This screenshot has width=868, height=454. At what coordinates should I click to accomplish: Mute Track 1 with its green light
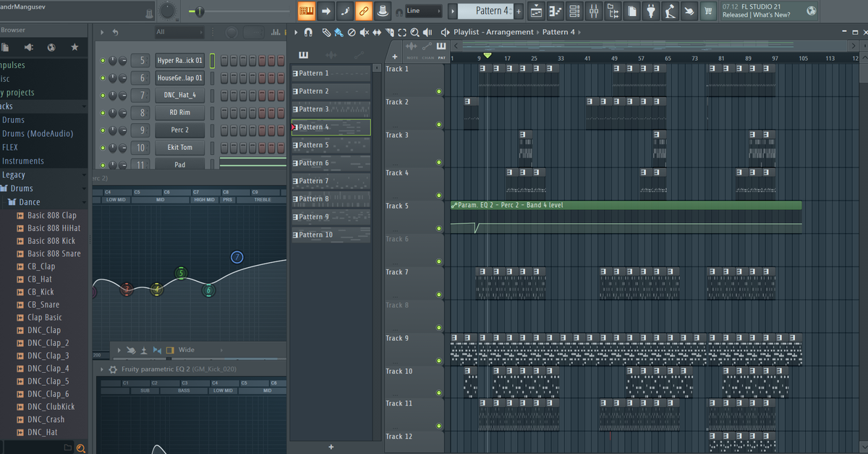click(439, 91)
